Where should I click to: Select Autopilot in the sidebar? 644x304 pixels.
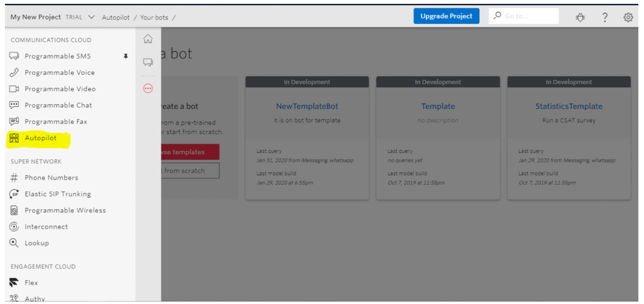[x=40, y=138]
